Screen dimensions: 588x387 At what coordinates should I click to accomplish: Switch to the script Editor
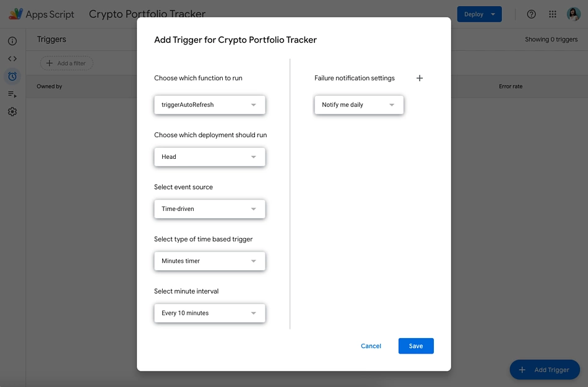click(x=12, y=58)
